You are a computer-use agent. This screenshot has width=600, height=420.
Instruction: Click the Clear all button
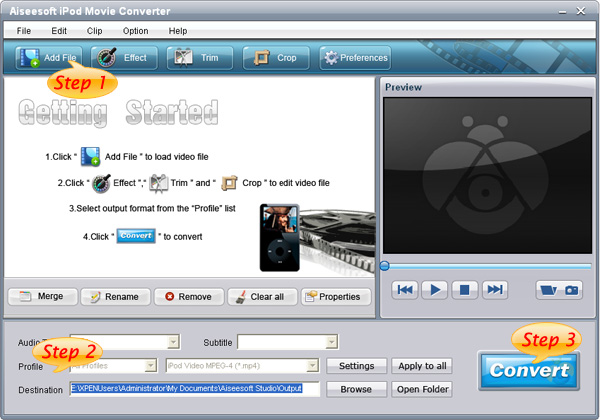262,296
